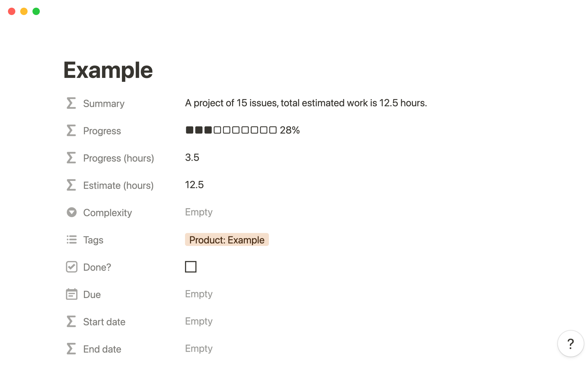Screen dimensions: 588x368
Task: Click the Summary formula sigma icon
Action: (x=71, y=103)
